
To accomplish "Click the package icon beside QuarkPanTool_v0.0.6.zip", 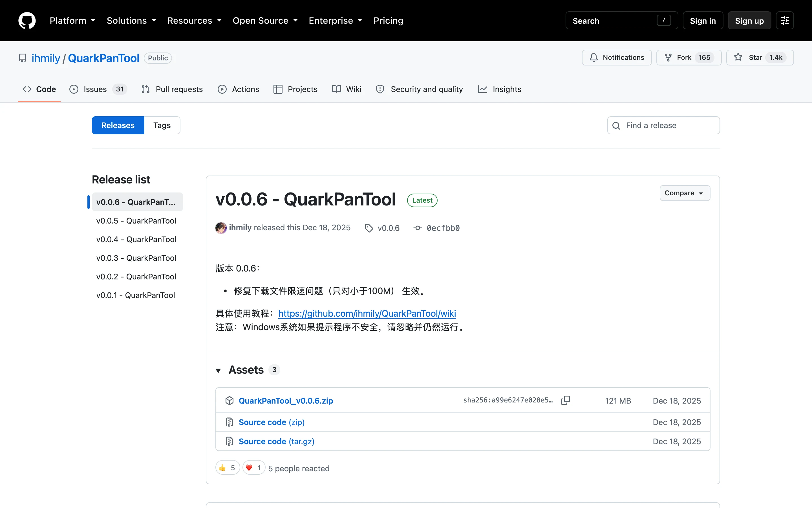I will (x=230, y=400).
